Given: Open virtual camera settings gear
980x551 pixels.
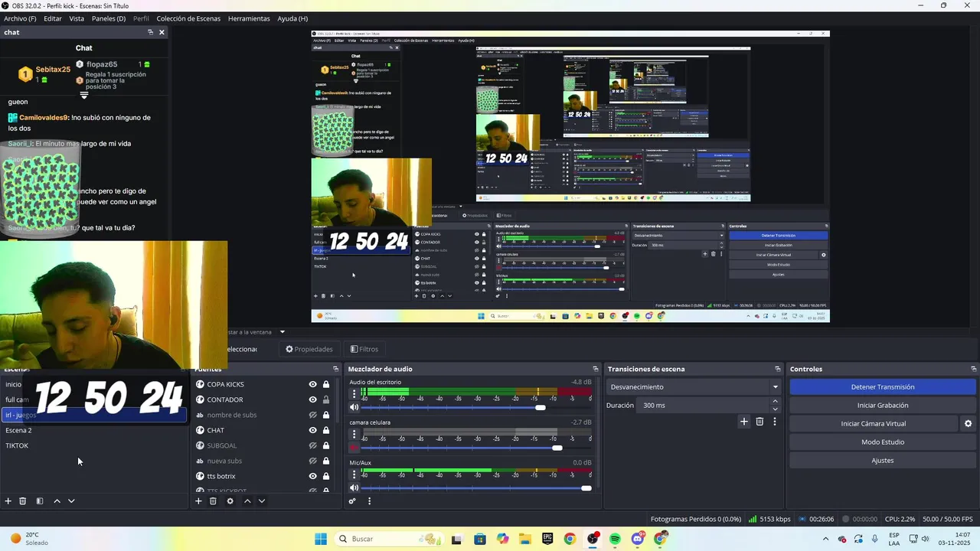Looking at the screenshot, I should [x=968, y=423].
